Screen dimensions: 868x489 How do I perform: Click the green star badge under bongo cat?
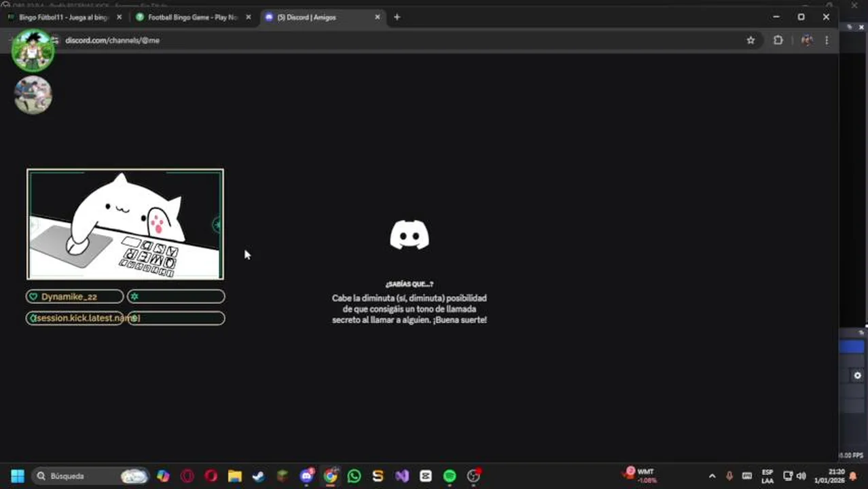coord(134,297)
